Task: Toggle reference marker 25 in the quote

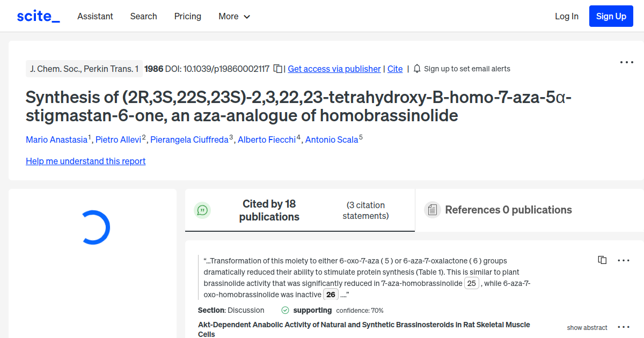Action: pyautogui.click(x=471, y=283)
